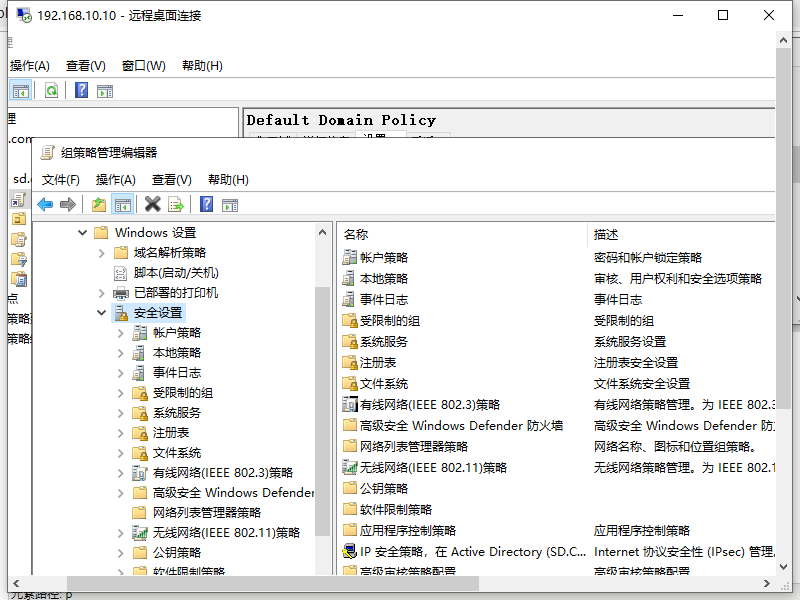Collapse the 安全设置 tree node
Image resolution: width=800 pixels, height=600 pixels.
(102, 313)
